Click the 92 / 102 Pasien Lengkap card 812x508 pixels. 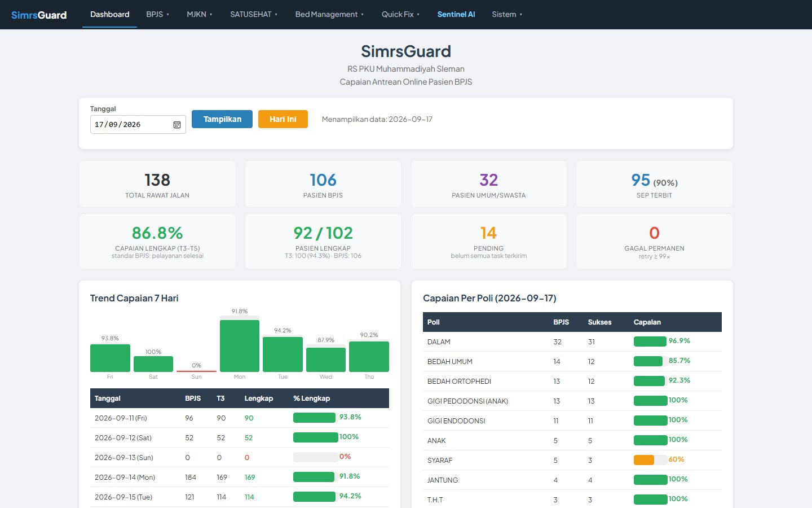[323, 241]
